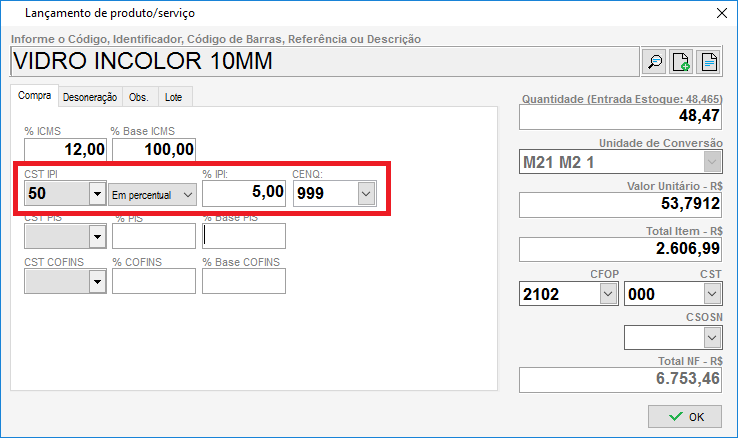Image resolution: width=744 pixels, height=446 pixels.
Task: Close the Lançamento de produto/serviço dialog
Action: pyautogui.click(x=721, y=13)
